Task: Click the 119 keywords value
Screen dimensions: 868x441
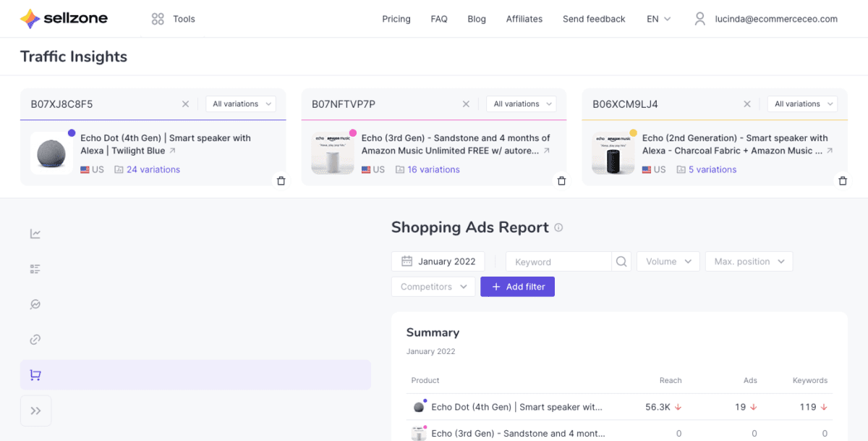Action: pos(808,407)
